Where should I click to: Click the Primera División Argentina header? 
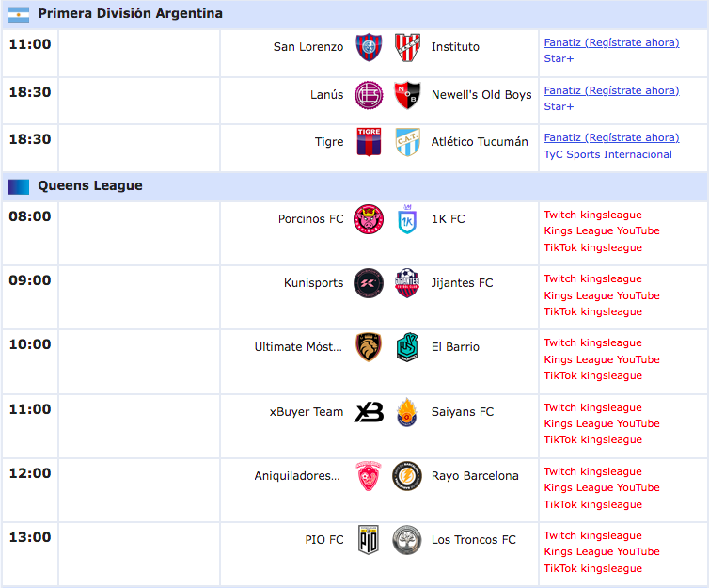(354, 14)
